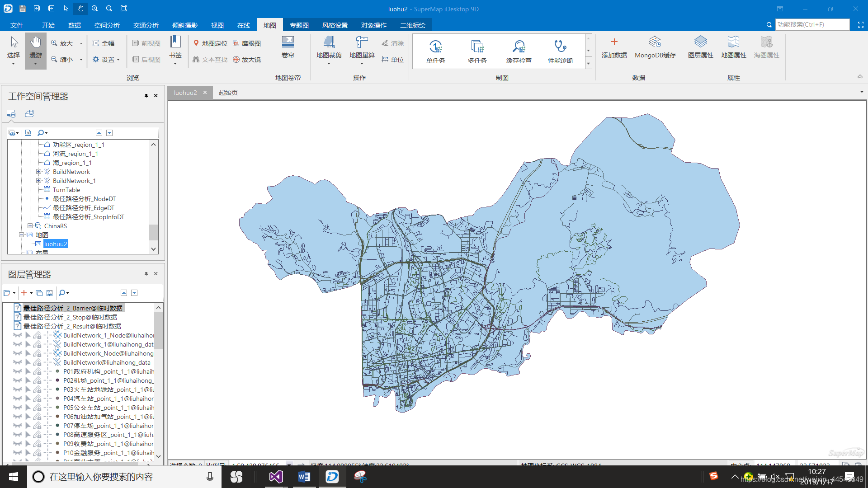
Task: Open Word from the taskbar
Action: (304, 477)
